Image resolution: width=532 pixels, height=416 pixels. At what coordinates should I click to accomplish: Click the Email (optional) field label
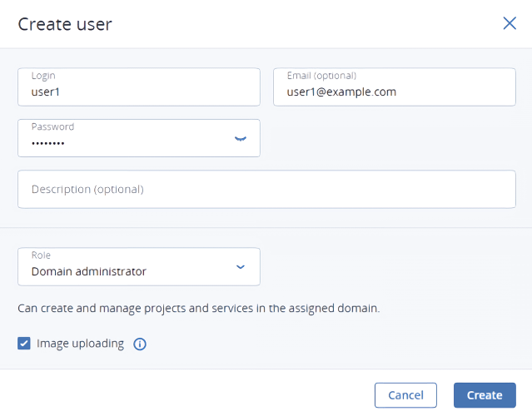[321, 76]
